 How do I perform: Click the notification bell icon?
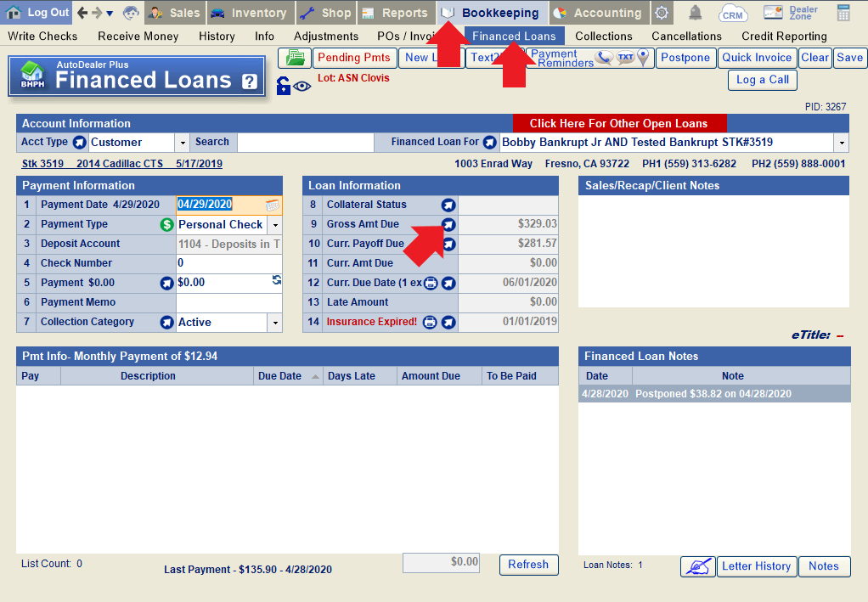(x=695, y=13)
